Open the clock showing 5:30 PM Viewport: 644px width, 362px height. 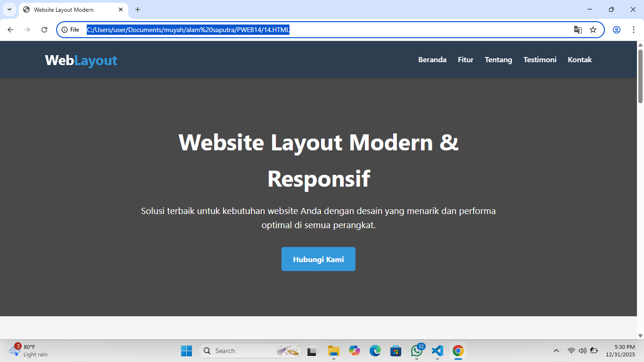620,351
